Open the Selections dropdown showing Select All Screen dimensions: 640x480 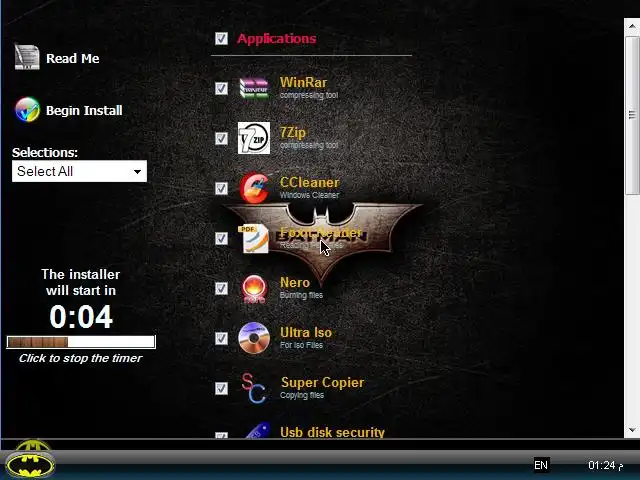click(x=79, y=171)
